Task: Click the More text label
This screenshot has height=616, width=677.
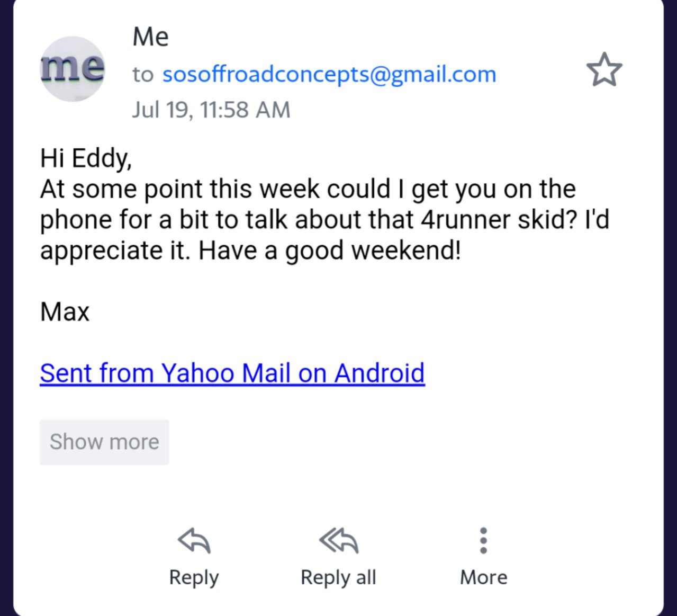Action: click(484, 577)
